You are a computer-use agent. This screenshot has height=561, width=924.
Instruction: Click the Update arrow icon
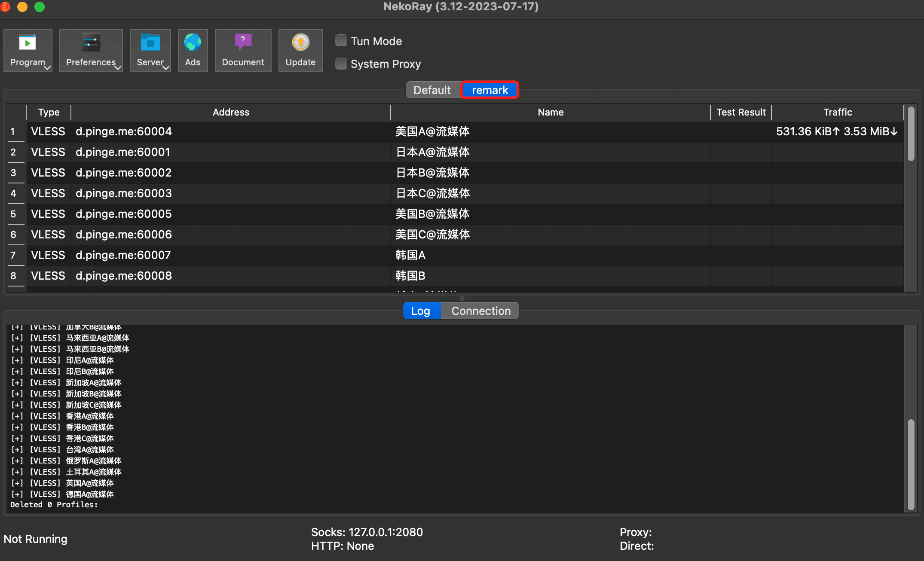pyautogui.click(x=300, y=43)
